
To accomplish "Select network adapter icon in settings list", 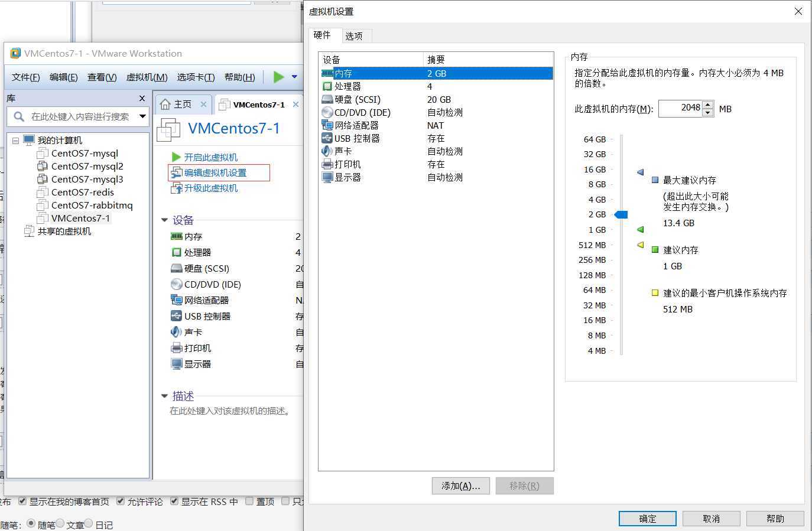I will point(327,125).
